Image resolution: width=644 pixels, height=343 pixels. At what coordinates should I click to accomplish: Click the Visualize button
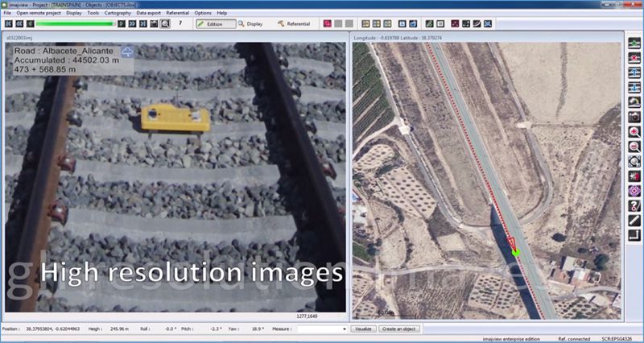(363, 329)
